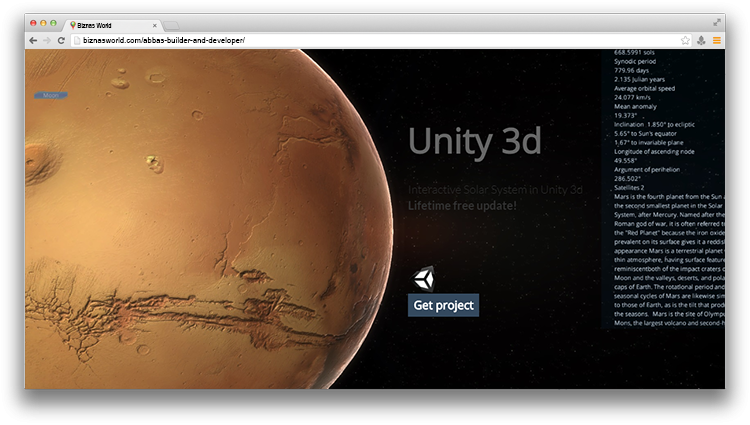The image size is (750, 425).
Task: Click the browser forward arrow
Action: point(47,41)
